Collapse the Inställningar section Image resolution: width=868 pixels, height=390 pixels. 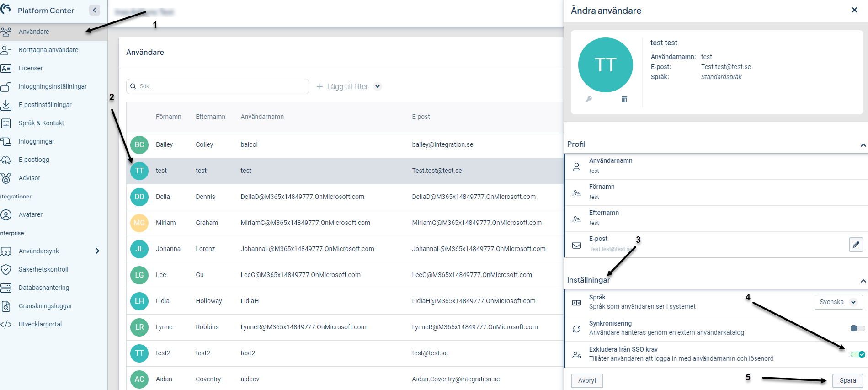coord(863,281)
